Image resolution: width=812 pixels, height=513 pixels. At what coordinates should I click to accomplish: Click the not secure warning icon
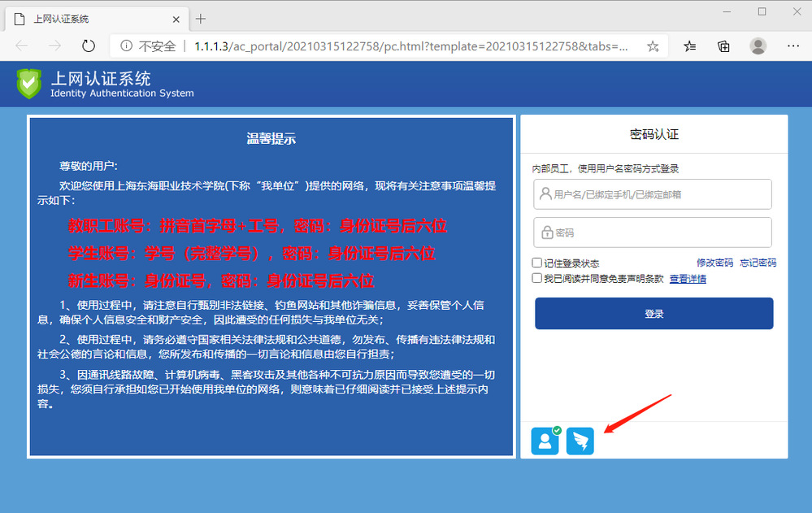click(x=127, y=46)
